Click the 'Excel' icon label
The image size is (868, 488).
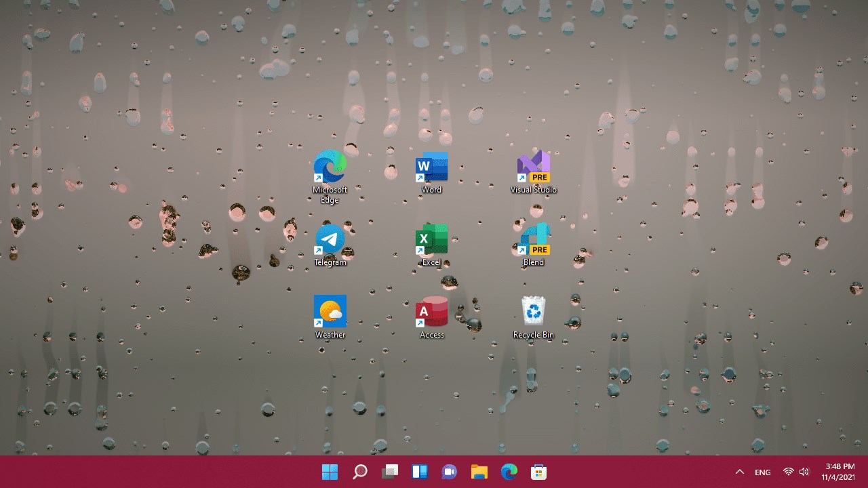click(x=432, y=262)
